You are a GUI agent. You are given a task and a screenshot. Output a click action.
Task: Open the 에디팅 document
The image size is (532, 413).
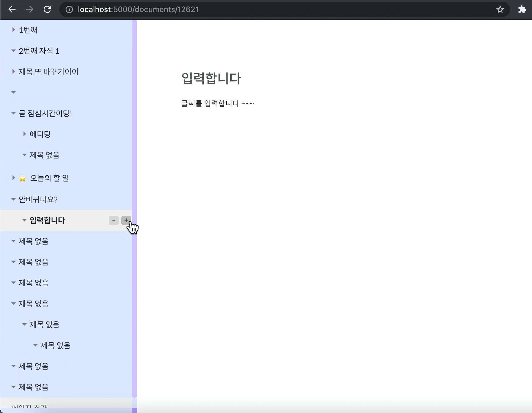pos(40,134)
